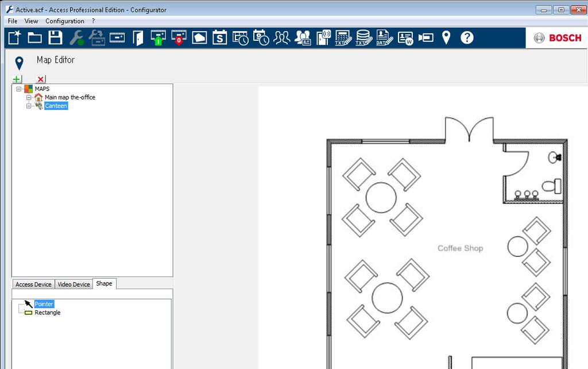Open the areas polygon icon

click(x=199, y=37)
